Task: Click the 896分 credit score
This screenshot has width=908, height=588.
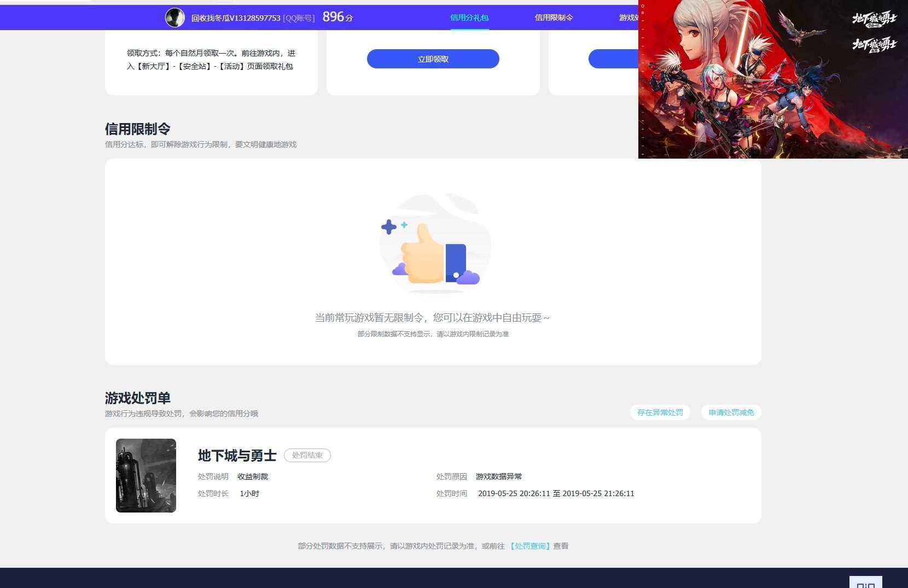Action: click(x=337, y=17)
